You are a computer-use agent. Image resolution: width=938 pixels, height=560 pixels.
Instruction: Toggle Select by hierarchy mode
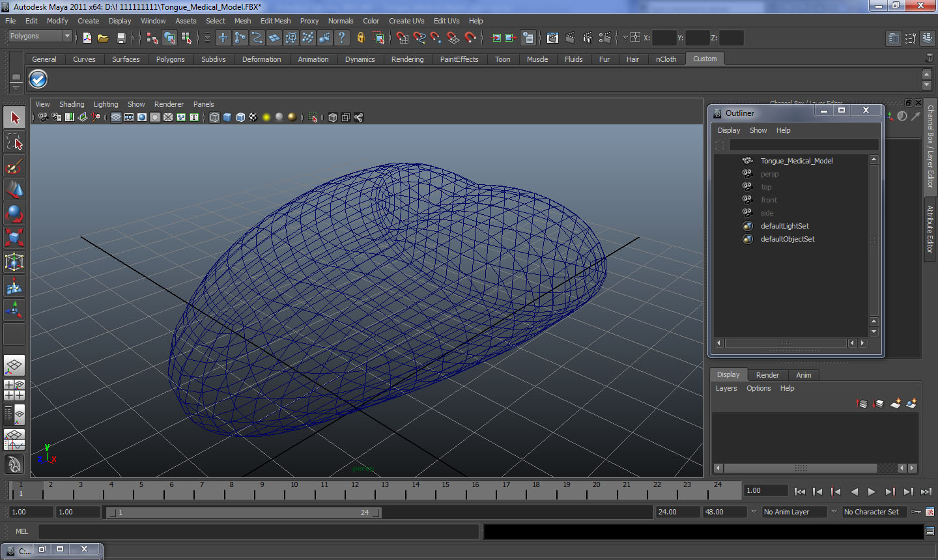[152, 38]
